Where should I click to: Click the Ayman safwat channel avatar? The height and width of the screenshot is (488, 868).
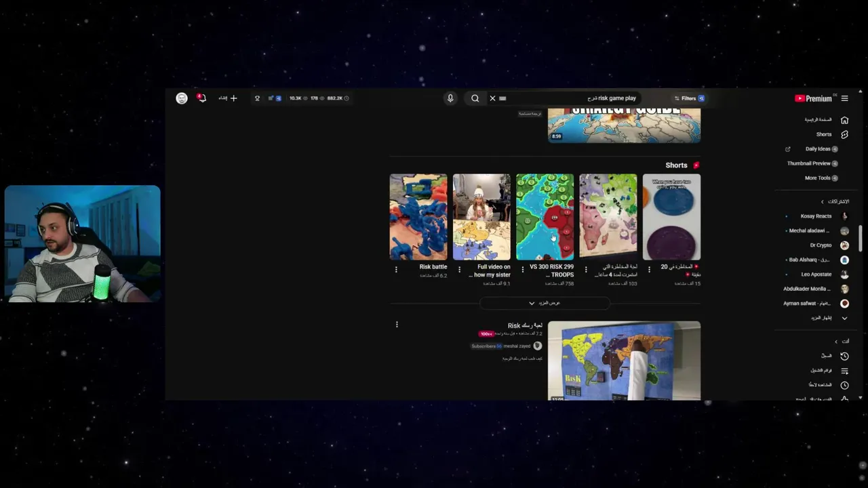pyautogui.click(x=844, y=304)
